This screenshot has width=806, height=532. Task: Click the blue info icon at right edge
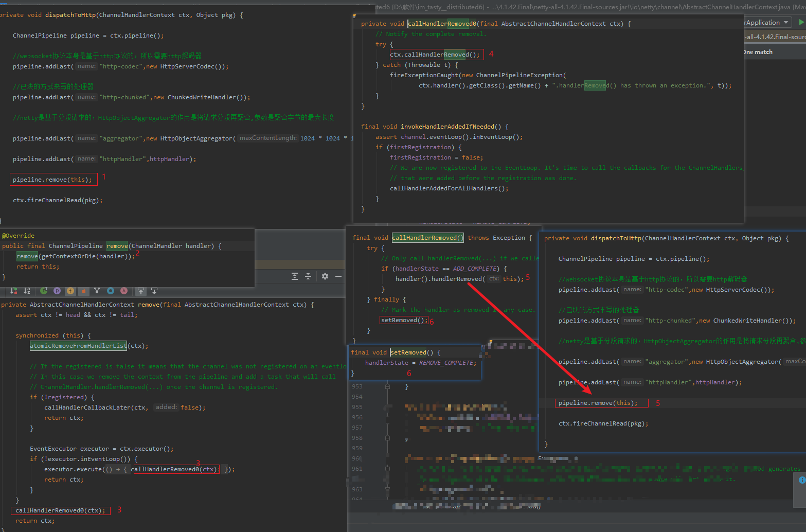tap(802, 480)
